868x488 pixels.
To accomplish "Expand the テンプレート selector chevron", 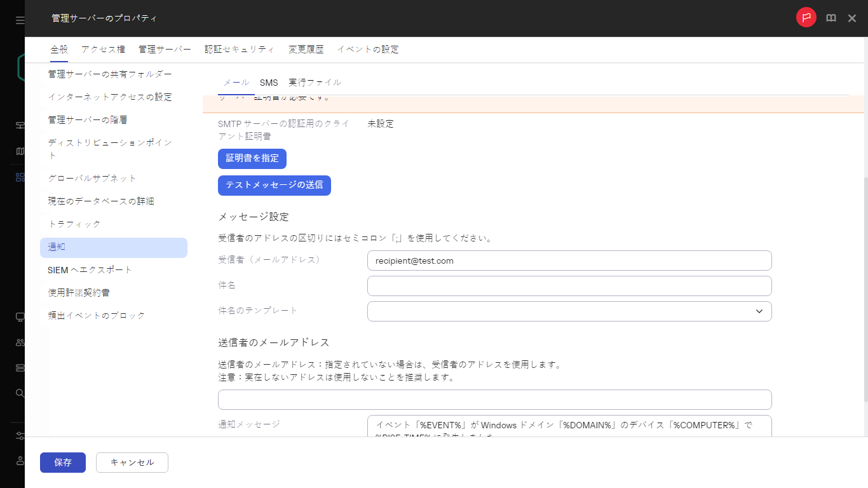I will tap(759, 311).
